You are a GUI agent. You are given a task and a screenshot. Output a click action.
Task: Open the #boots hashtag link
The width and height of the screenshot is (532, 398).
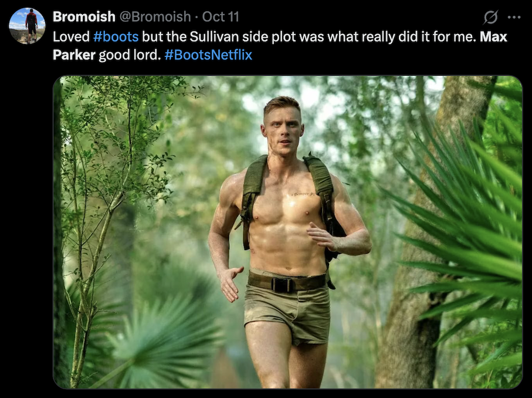point(116,36)
